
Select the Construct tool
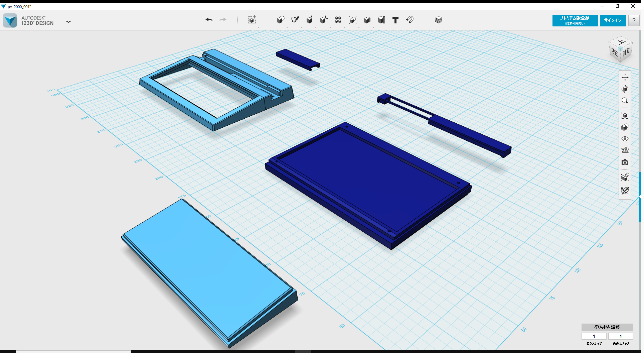310,20
